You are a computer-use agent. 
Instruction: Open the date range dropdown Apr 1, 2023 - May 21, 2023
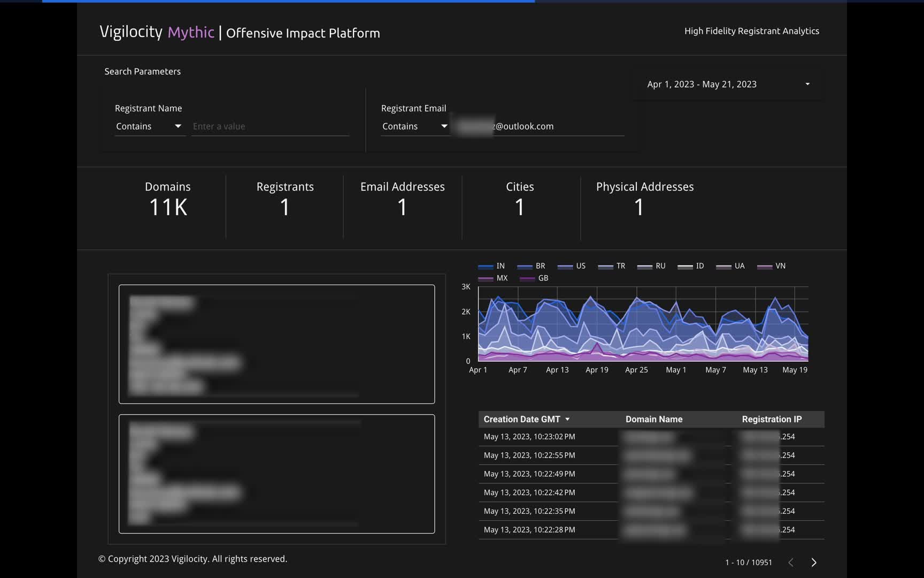728,84
